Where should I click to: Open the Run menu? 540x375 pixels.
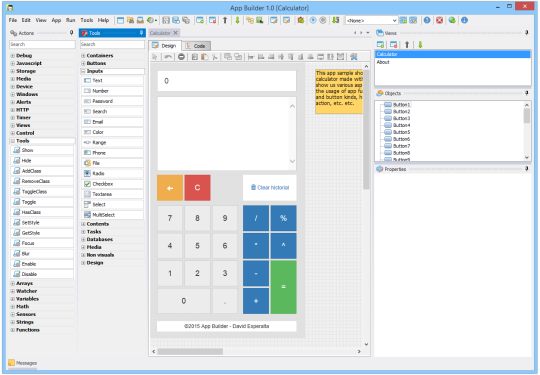click(x=71, y=20)
